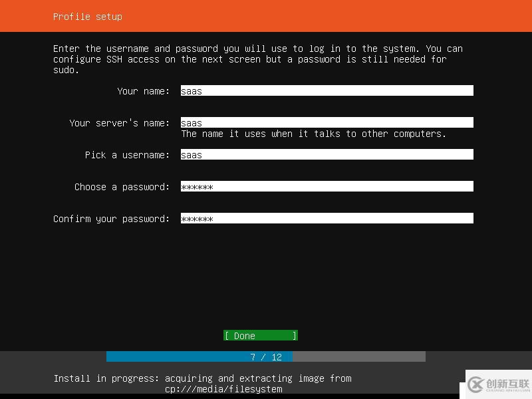Select the Pick a username field
Viewport: 532px width, 399px height.
(327, 154)
